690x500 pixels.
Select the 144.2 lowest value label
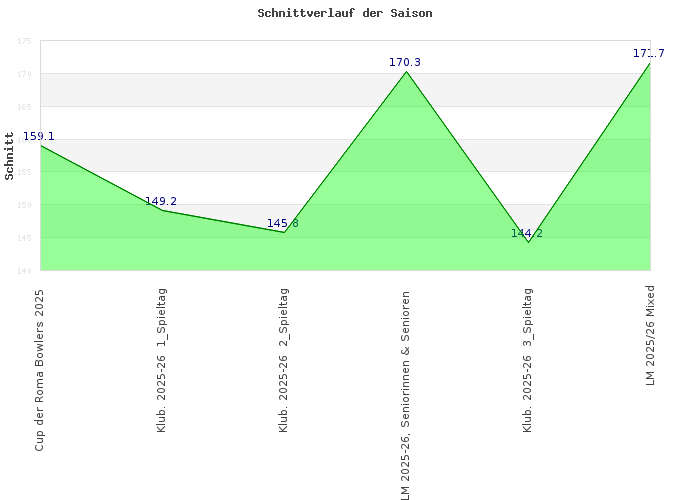[527, 233]
